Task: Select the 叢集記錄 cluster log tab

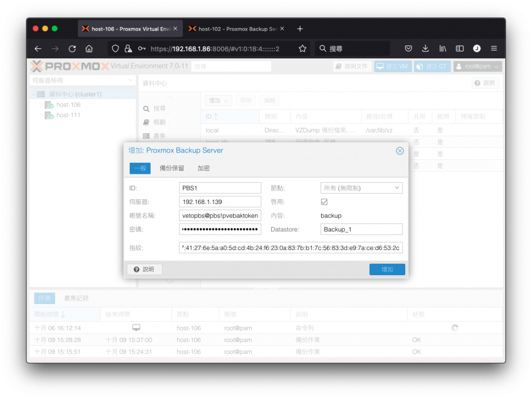Action: 76,298
